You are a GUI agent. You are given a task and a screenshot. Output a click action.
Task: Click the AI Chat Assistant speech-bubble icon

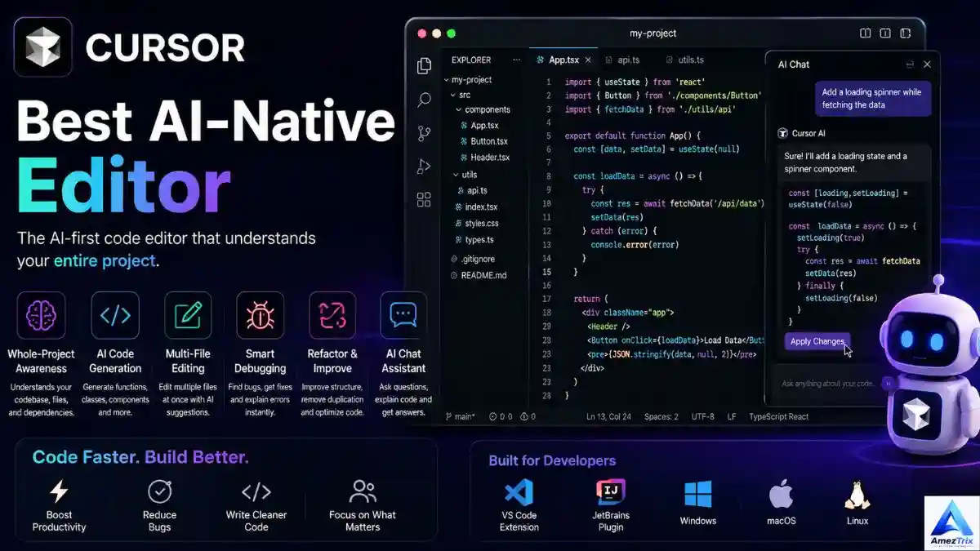tap(403, 315)
